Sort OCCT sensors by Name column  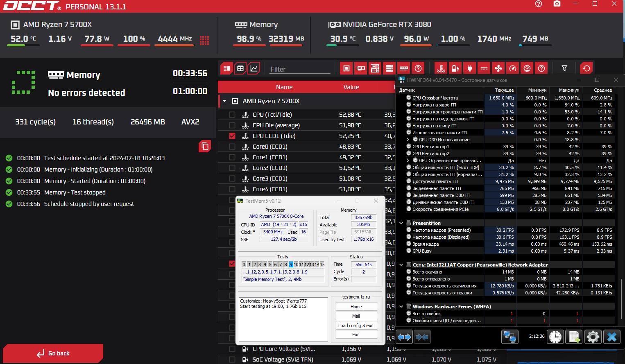pyautogui.click(x=284, y=87)
